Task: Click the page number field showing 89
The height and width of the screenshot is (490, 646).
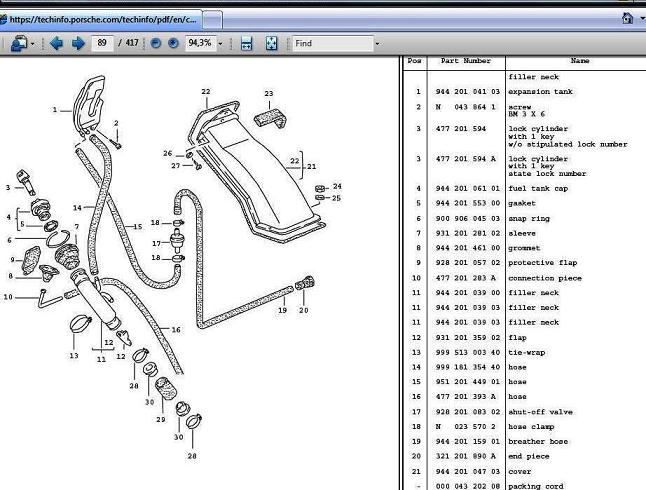Action: (x=102, y=44)
